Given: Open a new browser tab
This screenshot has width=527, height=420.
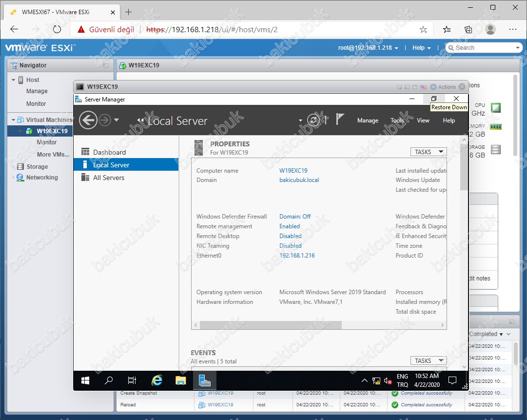Looking at the screenshot, I should pos(128,12).
